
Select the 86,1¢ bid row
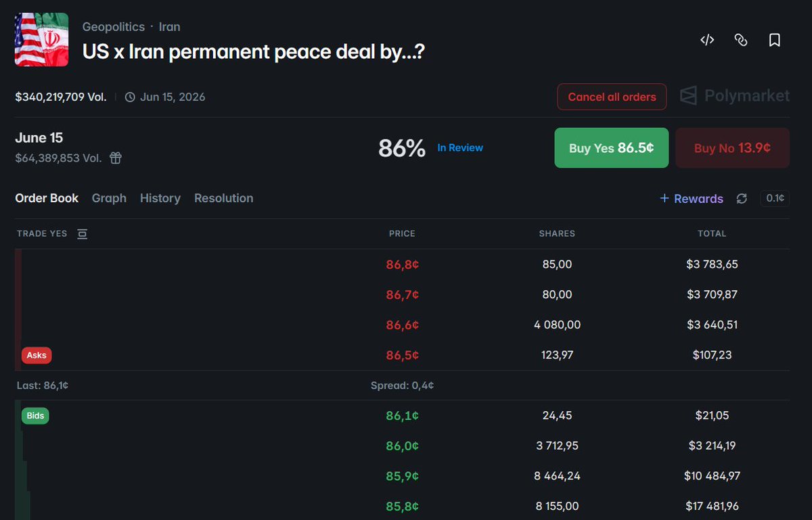402,415
